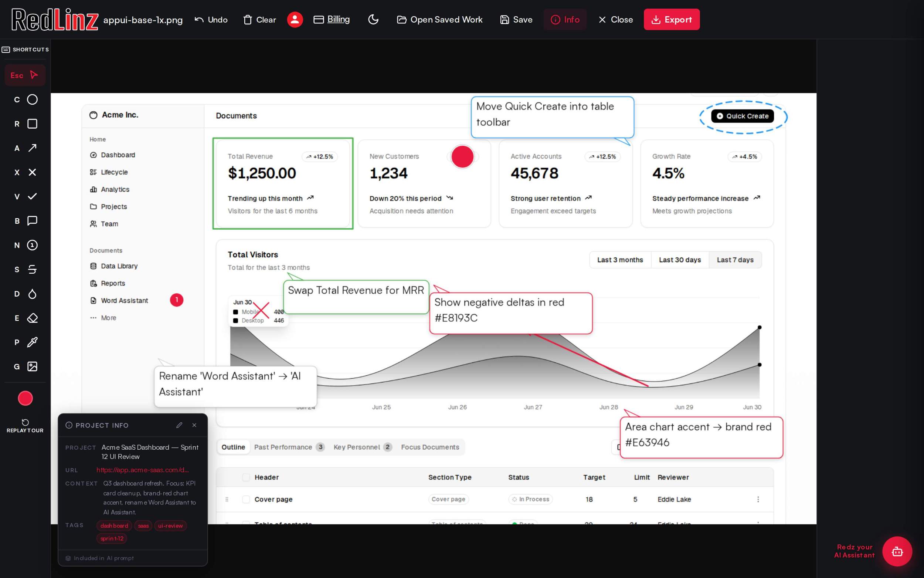Click the 'Last 7 days' tab in the mockup
The width and height of the screenshot is (924, 578).
735,260
